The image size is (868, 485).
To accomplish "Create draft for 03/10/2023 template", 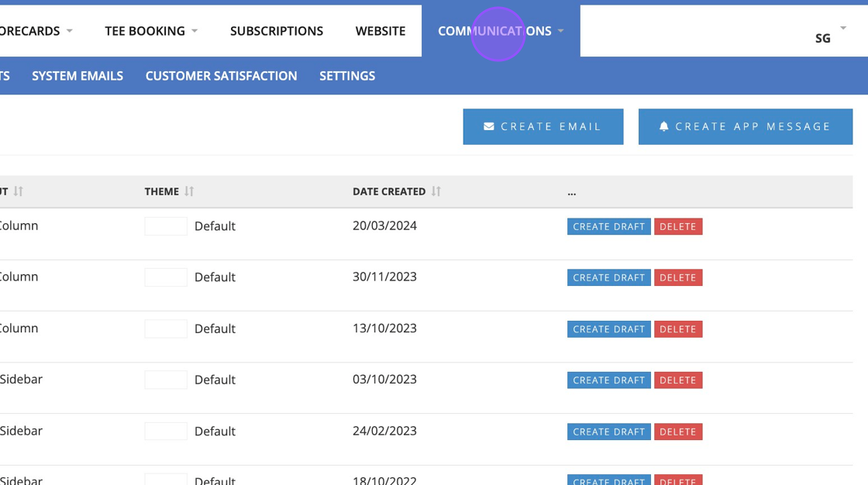I will click(x=608, y=380).
